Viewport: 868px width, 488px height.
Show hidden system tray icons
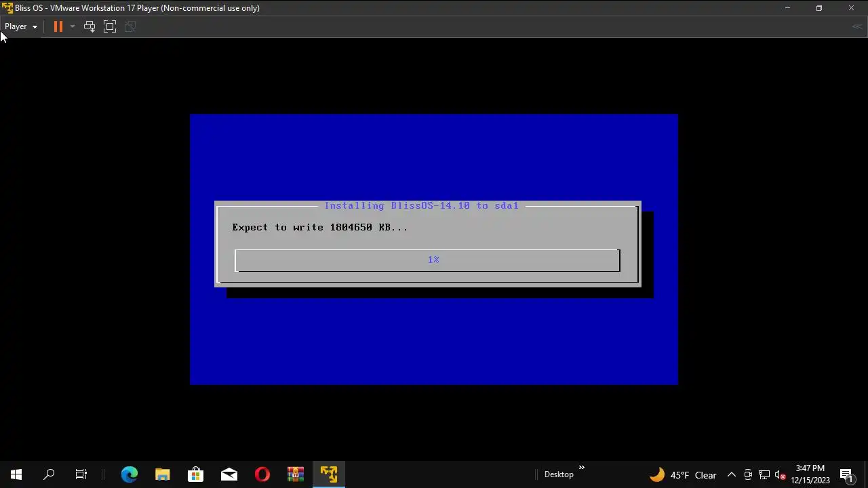click(732, 475)
